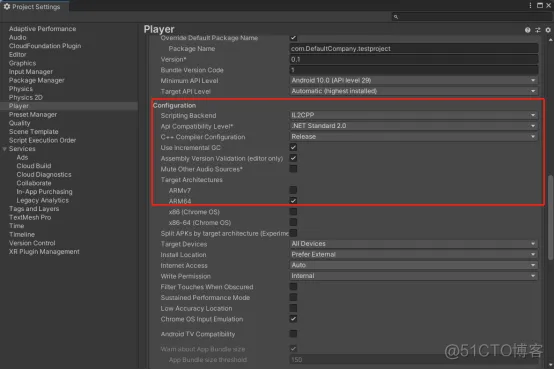This screenshot has width=554, height=370.
Task: Select Package Manager category
Action: 36,81
